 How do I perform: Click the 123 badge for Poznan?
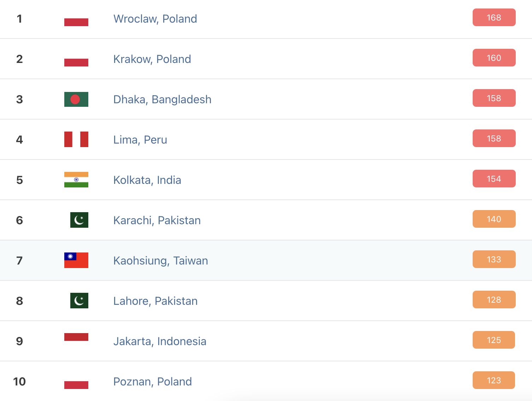tap(493, 380)
